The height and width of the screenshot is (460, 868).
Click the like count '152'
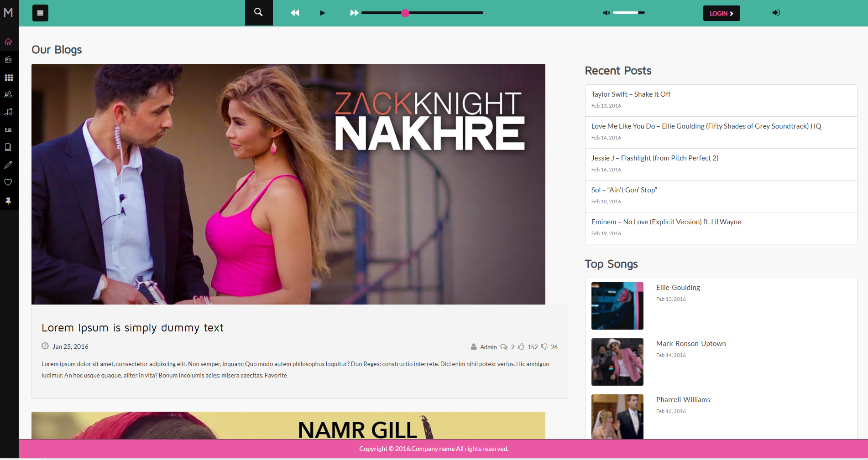click(533, 347)
